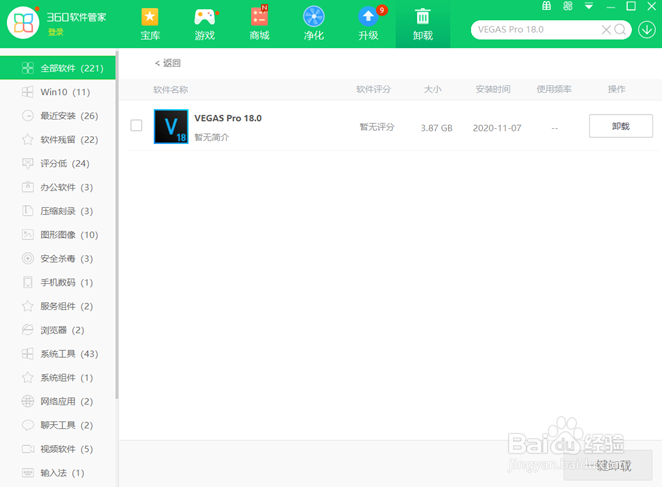Select 系统工具 (43) category

pos(57,354)
